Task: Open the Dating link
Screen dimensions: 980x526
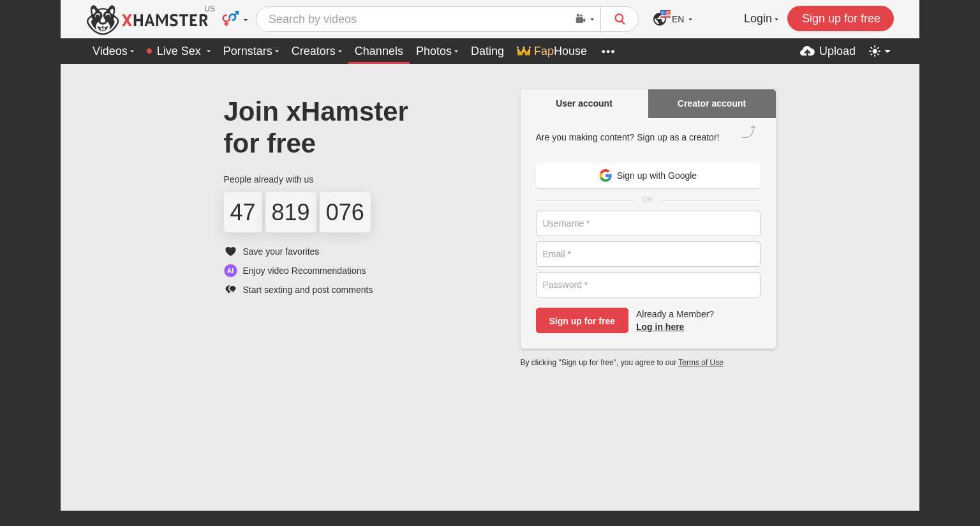Action: pos(487,51)
